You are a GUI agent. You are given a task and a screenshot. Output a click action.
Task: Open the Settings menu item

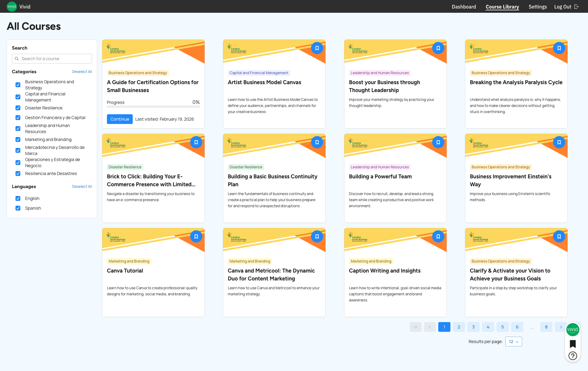[538, 6]
